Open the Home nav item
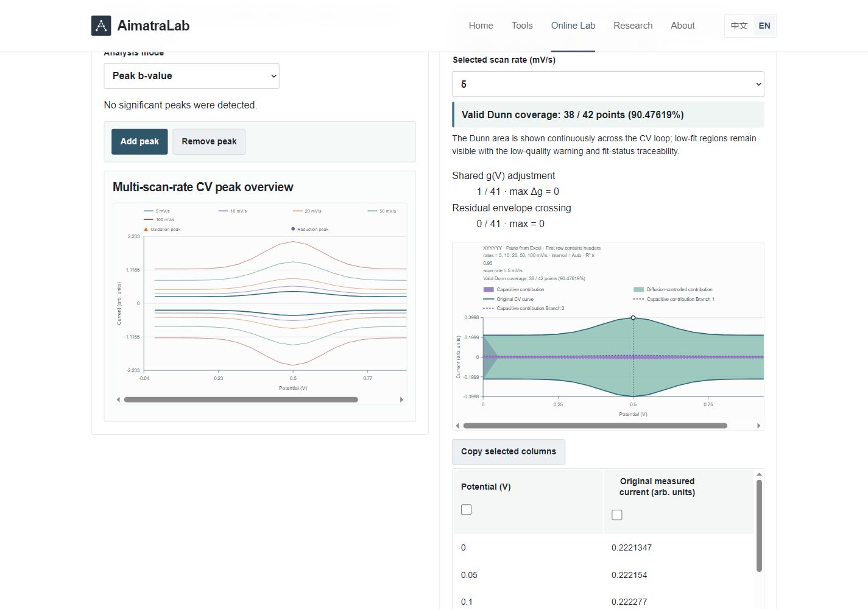 point(481,26)
